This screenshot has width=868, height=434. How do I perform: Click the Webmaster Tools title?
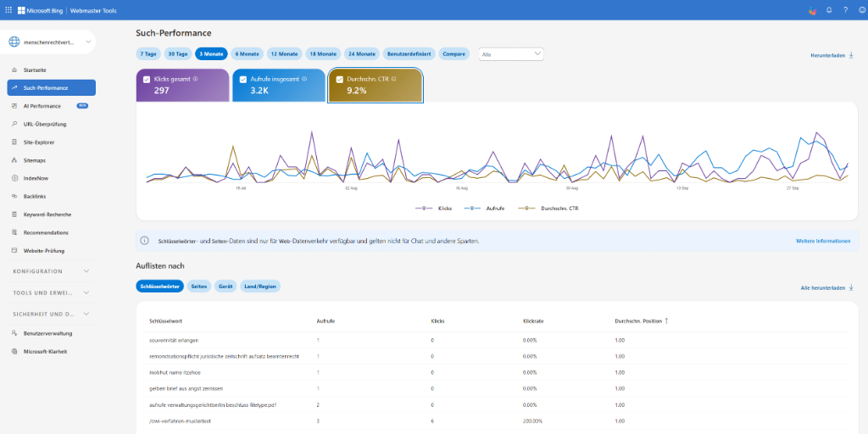[x=93, y=10]
